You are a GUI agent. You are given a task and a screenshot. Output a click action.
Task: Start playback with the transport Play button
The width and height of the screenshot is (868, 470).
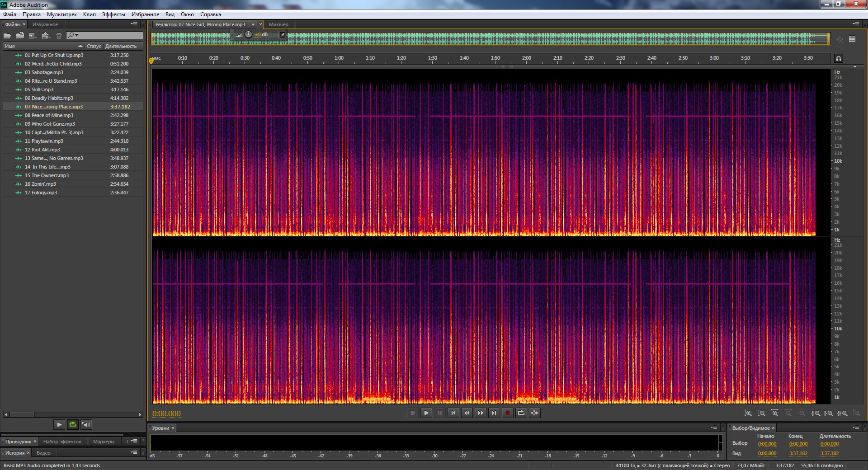pos(426,413)
